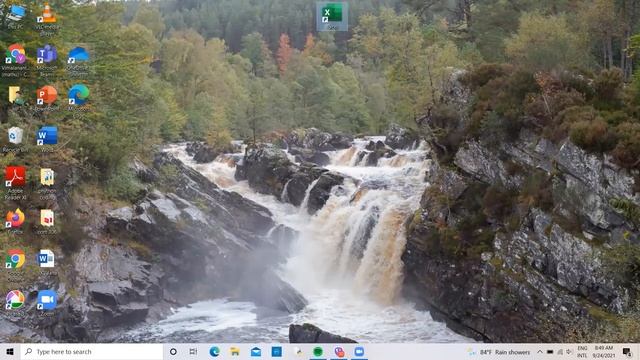
Task: Open Mail app from taskbar
Action: (256, 351)
